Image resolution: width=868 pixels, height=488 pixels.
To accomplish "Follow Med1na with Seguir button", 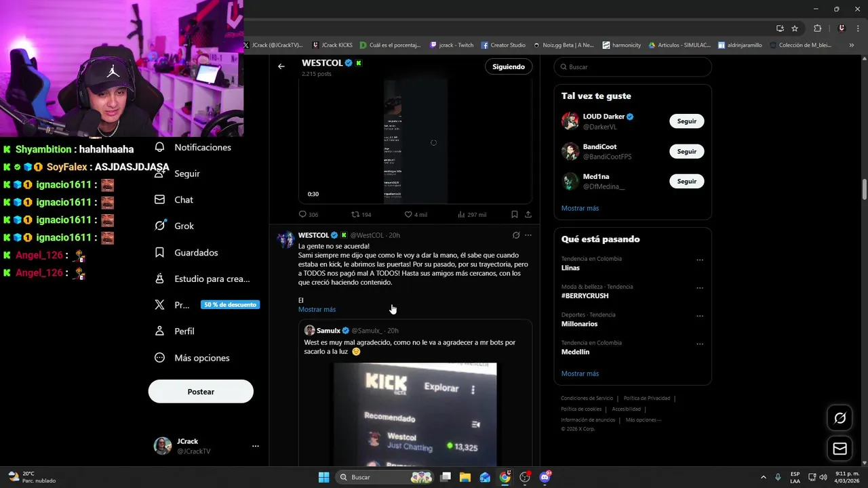I will coord(686,181).
